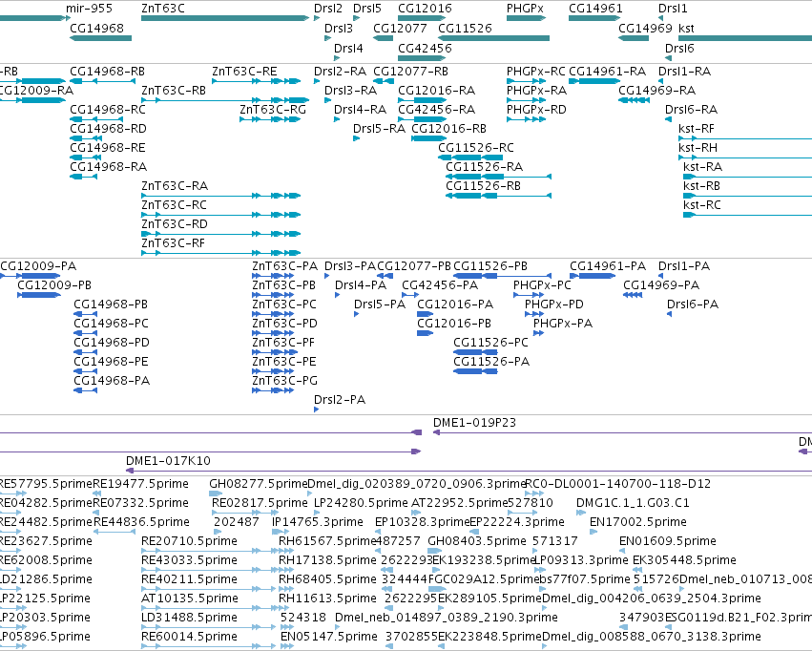Select transcript CG11526-RA
This screenshot has width=812, height=651.
pyautogui.click(x=484, y=167)
